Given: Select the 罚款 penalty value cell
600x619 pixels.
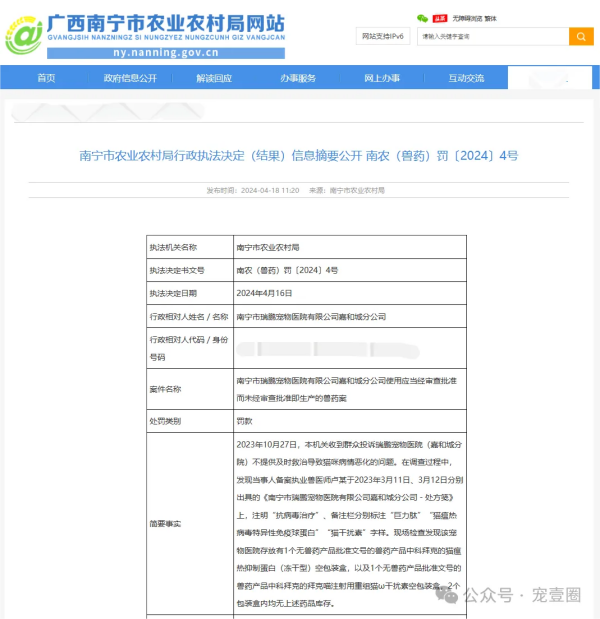Looking at the screenshot, I should 350,421.
